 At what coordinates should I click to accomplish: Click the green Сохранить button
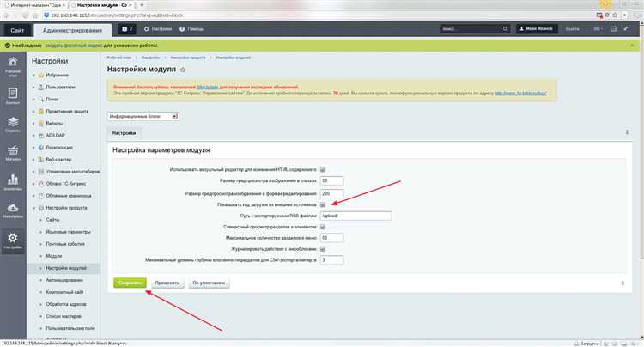click(130, 283)
